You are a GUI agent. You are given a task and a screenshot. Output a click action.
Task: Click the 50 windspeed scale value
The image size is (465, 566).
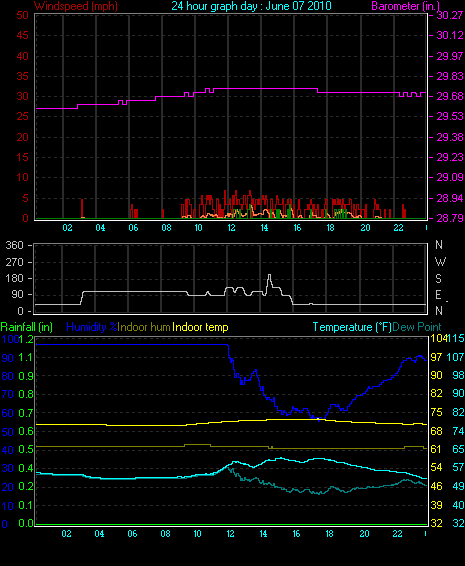tap(22, 15)
